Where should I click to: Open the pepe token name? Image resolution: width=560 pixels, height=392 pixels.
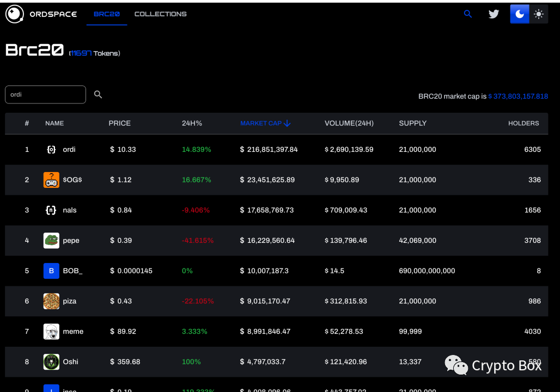coord(71,241)
